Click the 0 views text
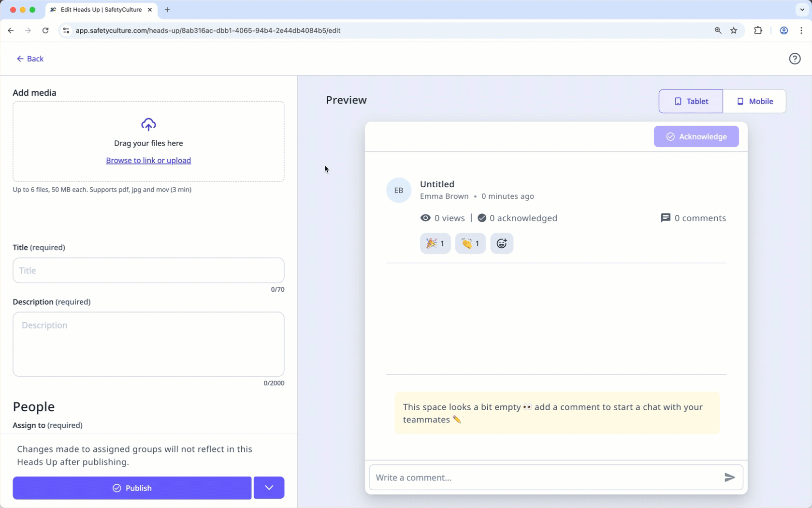This screenshot has width=812, height=508. point(449,218)
